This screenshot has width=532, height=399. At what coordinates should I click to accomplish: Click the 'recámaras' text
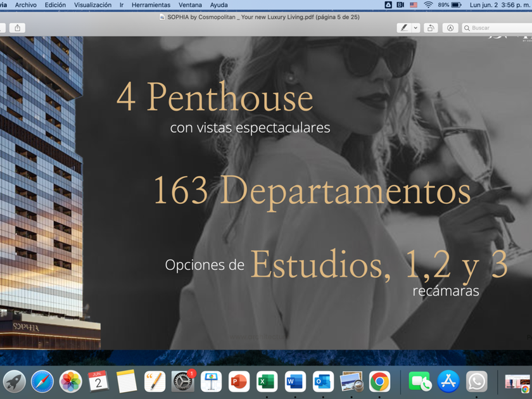446,291
